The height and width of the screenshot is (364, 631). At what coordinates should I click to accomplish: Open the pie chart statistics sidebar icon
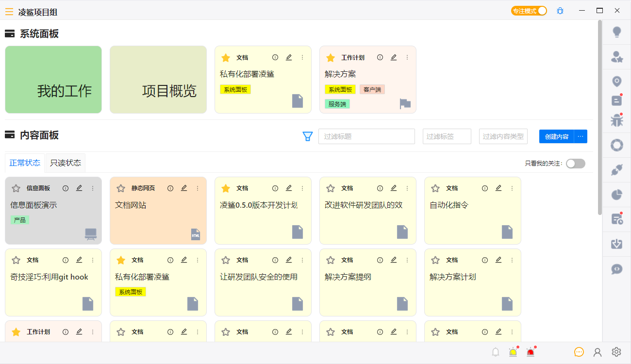pos(617,195)
